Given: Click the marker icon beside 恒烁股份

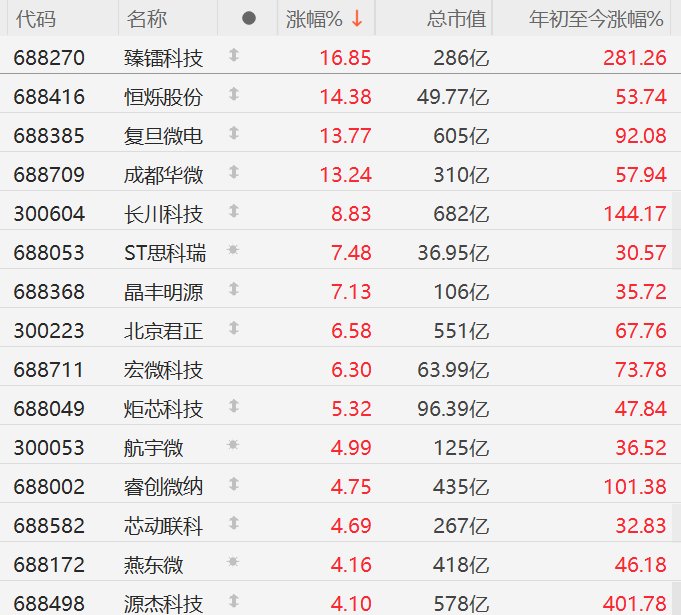Looking at the screenshot, I should click(x=234, y=96).
